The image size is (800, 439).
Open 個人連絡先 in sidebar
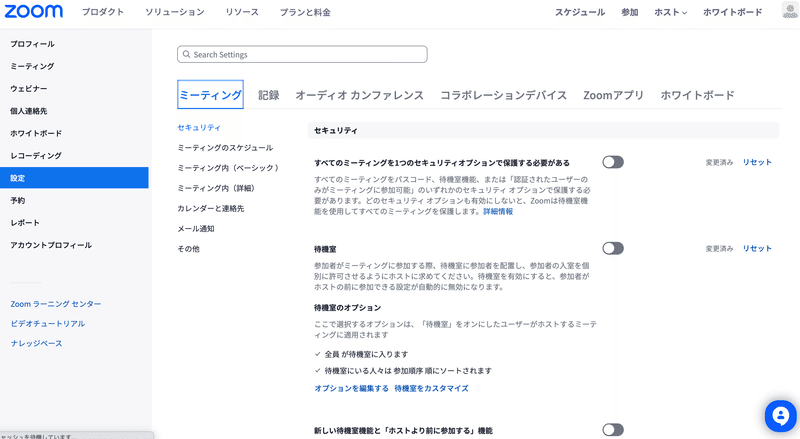(29, 111)
